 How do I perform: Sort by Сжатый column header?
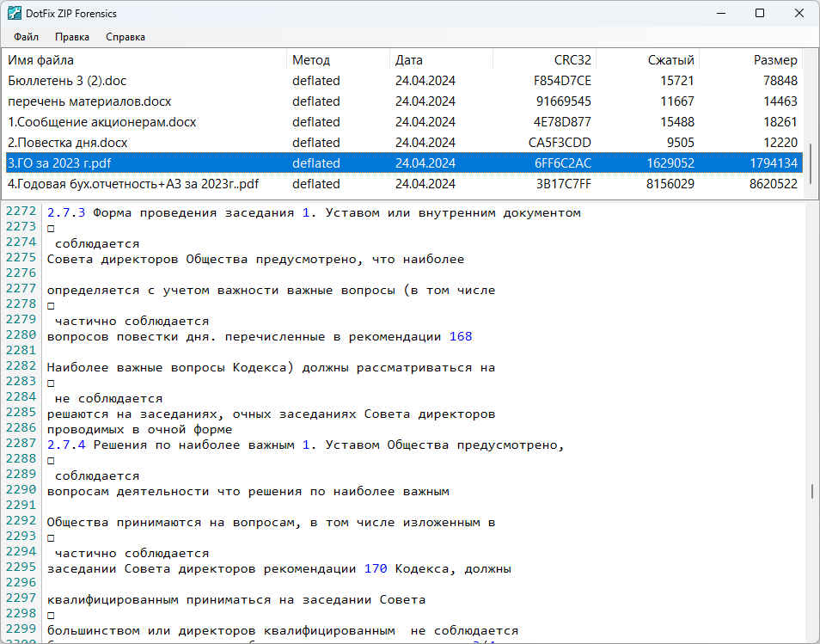point(647,60)
